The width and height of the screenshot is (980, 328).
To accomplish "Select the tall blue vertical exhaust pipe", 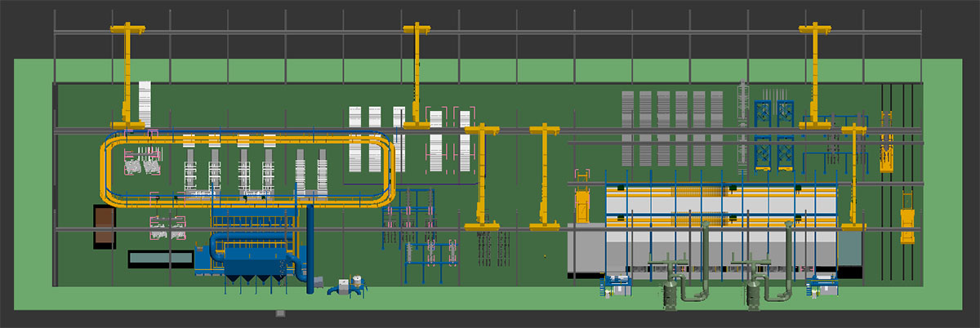I will [310, 245].
